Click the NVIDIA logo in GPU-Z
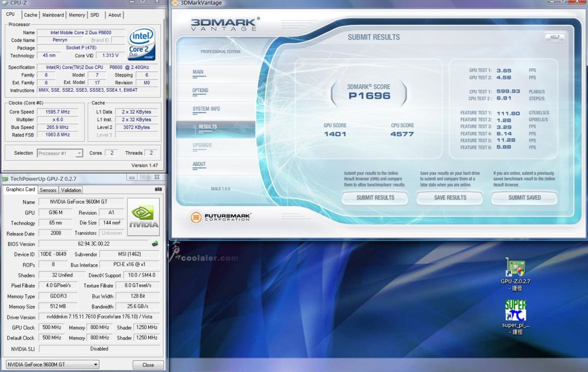 143,217
